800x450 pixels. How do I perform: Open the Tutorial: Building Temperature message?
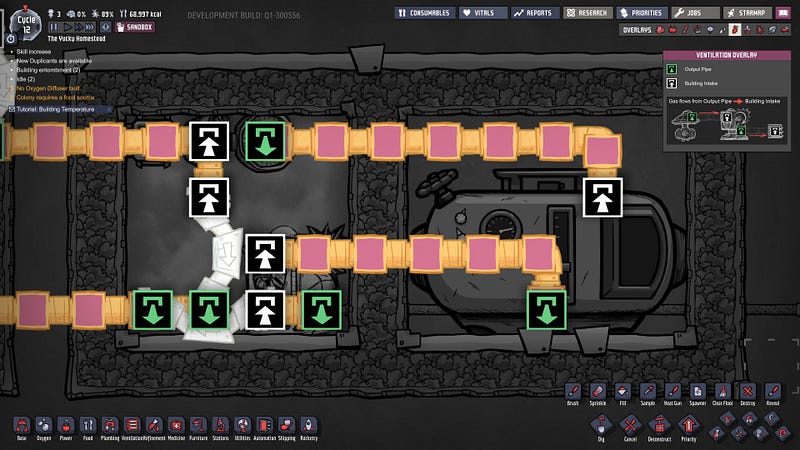pos(60,109)
